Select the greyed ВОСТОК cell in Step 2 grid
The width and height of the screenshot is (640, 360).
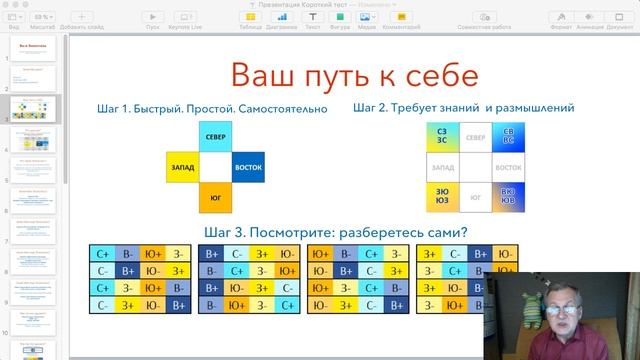click(x=508, y=167)
